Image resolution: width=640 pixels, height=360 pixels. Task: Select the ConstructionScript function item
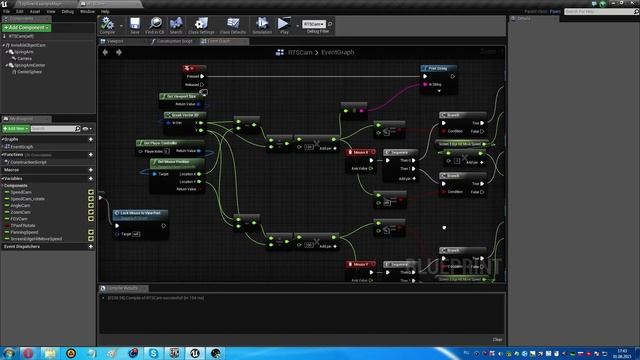(28, 162)
